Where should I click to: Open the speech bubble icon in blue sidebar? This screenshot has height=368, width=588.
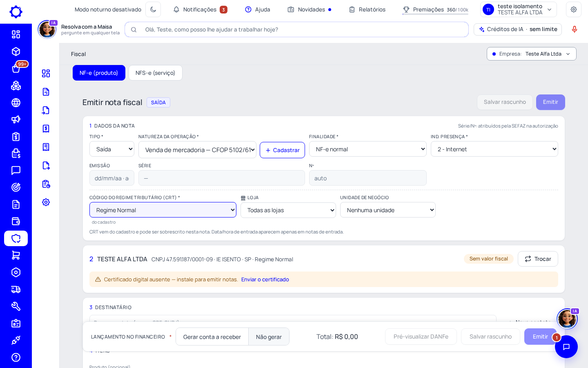tap(16, 171)
